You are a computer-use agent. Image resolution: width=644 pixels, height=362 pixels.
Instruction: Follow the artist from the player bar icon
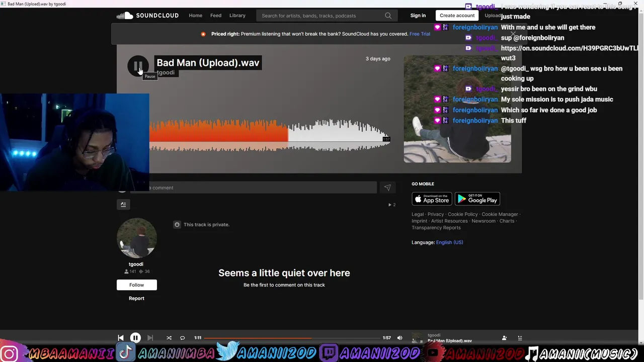click(504, 338)
